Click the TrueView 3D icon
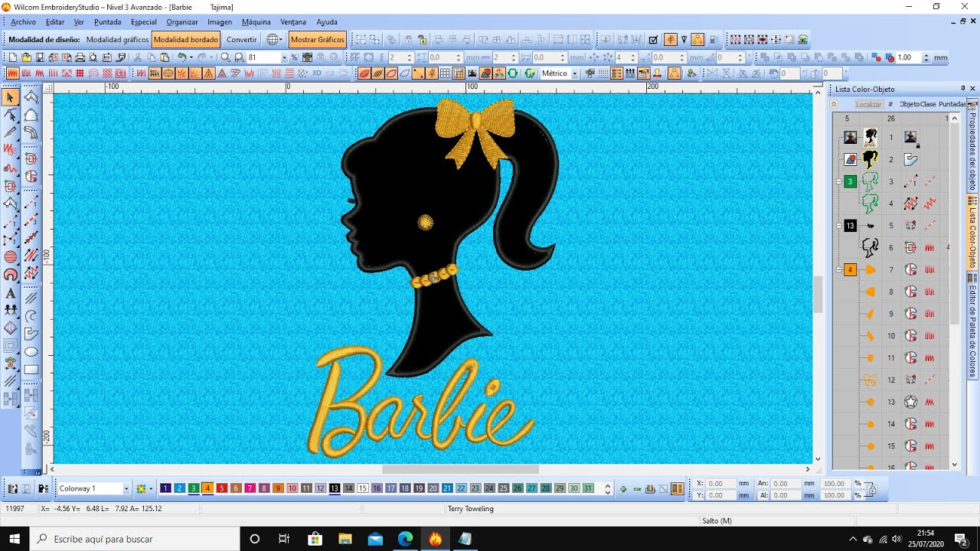 coord(316,73)
